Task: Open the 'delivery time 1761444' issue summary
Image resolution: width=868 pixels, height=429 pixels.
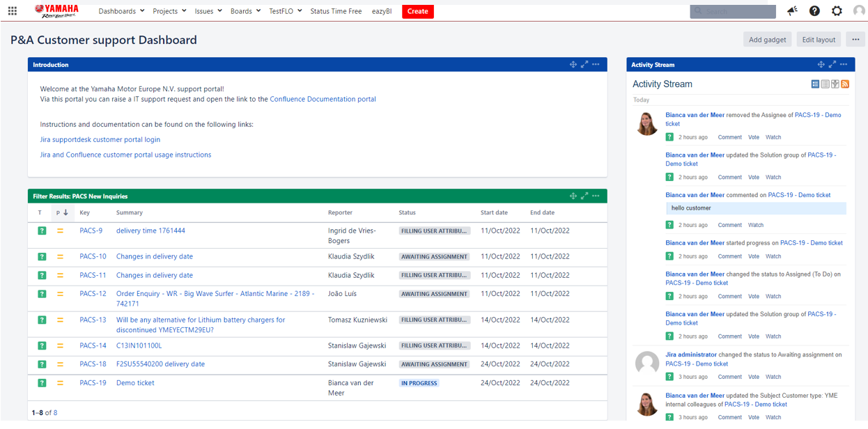Action: [x=150, y=231]
